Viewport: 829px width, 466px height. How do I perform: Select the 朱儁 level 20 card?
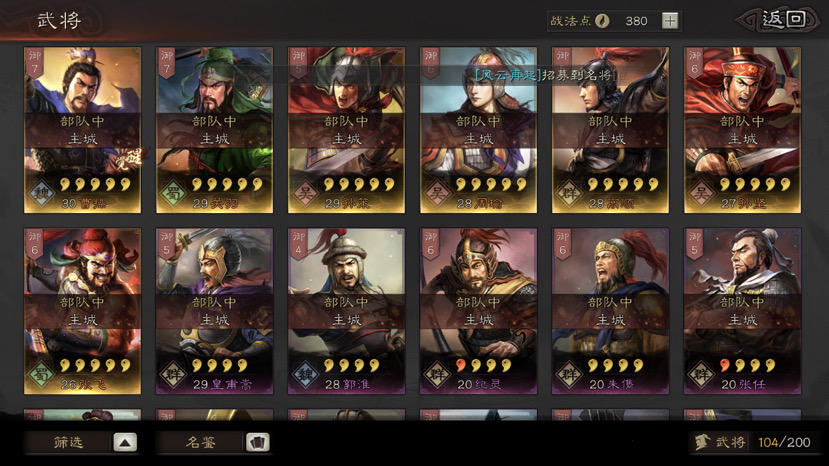pos(611,311)
